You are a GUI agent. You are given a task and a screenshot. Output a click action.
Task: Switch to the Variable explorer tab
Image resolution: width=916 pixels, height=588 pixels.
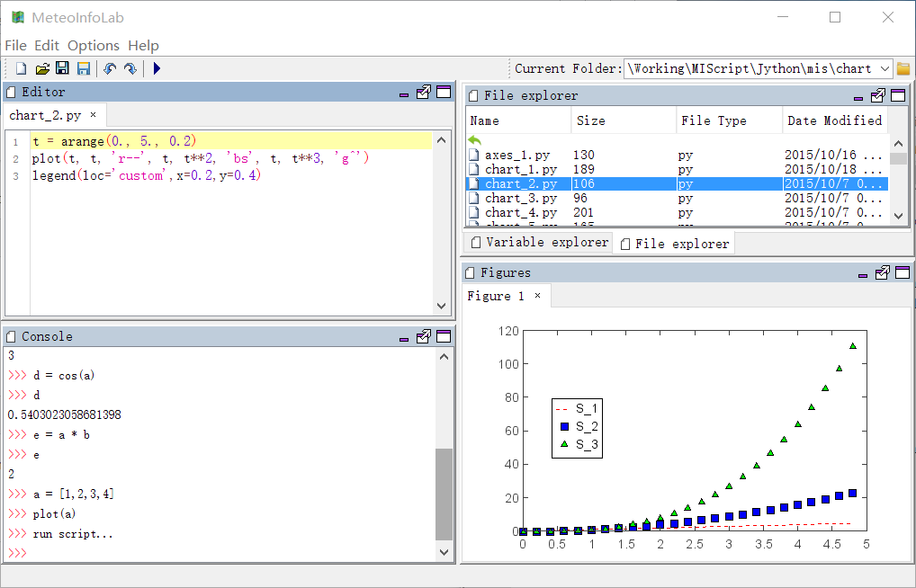click(538, 242)
